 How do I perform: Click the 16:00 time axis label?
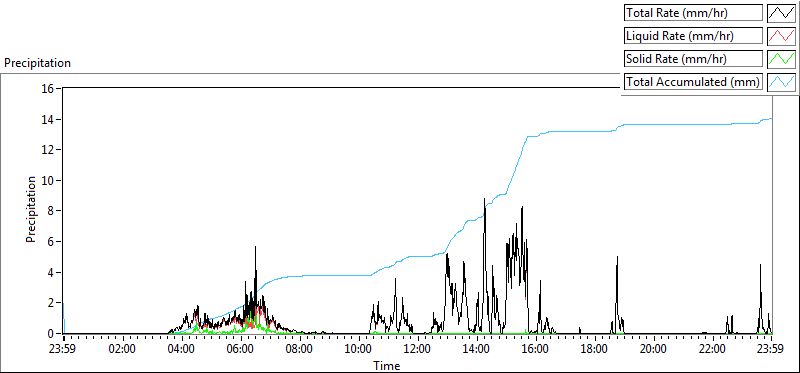point(536,350)
